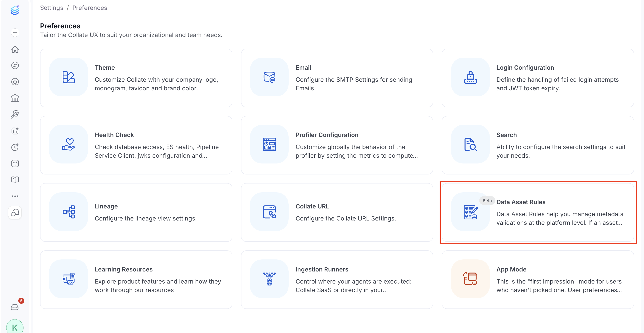Screen dimensions: 644x333
Task: Open the Theme card title
Action: 105,68
